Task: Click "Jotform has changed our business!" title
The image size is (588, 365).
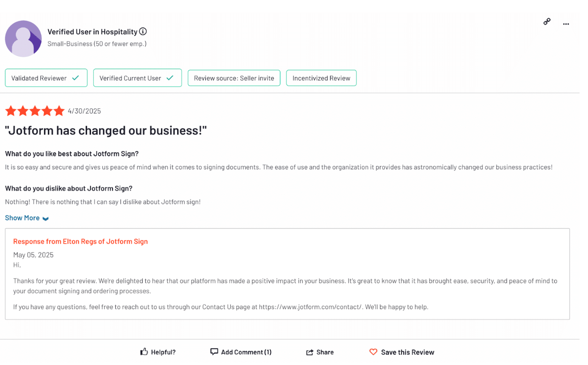Action: (106, 130)
